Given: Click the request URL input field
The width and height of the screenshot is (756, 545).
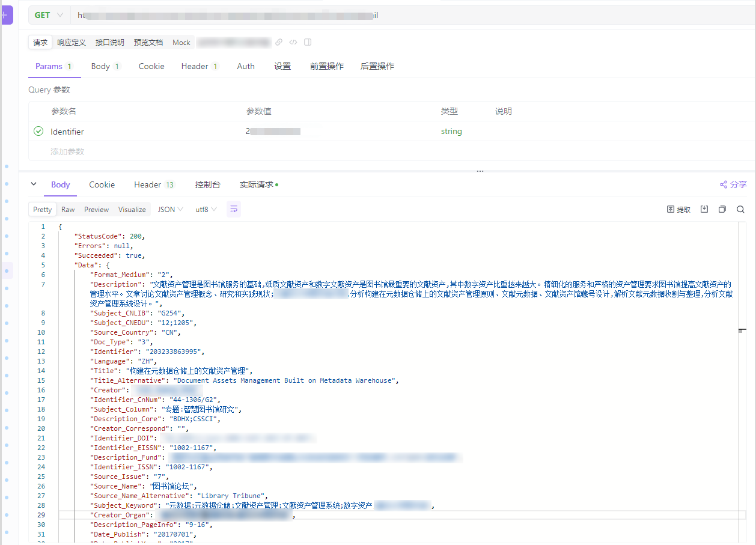Looking at the screenshot, I should tap(413, 15).
